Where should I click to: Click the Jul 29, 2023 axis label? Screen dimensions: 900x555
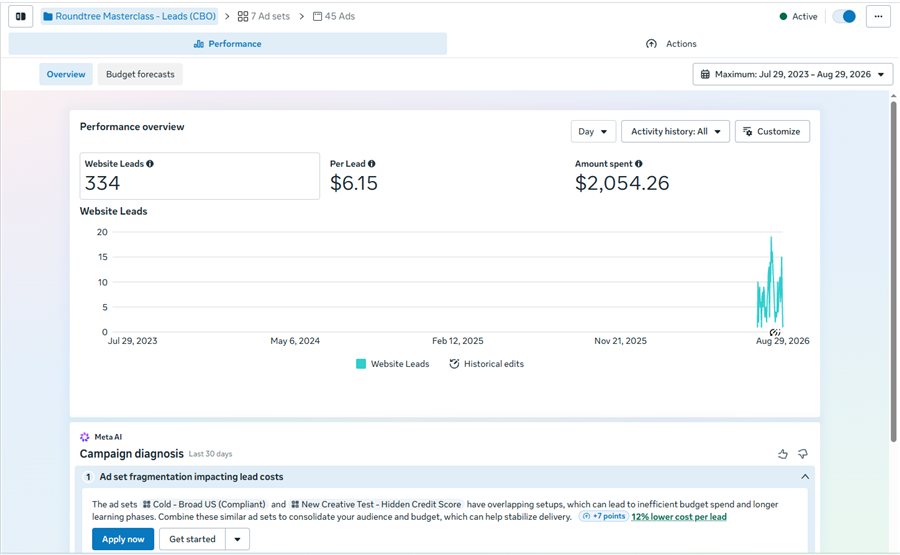coord(133,341)
